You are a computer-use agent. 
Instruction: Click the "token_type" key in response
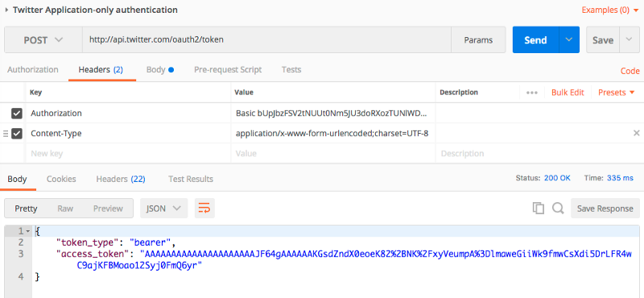tap(88, 242)
